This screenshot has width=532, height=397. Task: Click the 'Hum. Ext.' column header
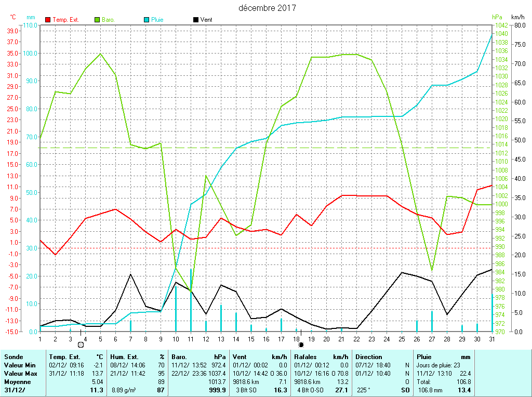click(x=126, y=357)
